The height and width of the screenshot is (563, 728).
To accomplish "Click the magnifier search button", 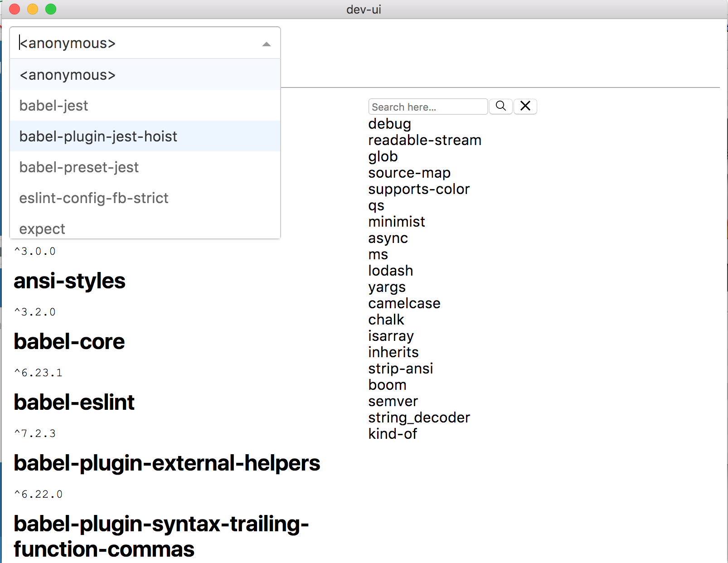I will pos(501,106).
